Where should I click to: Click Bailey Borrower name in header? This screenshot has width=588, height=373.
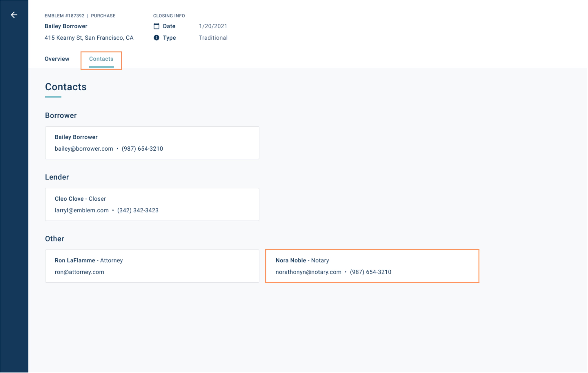tap(66, 26)
